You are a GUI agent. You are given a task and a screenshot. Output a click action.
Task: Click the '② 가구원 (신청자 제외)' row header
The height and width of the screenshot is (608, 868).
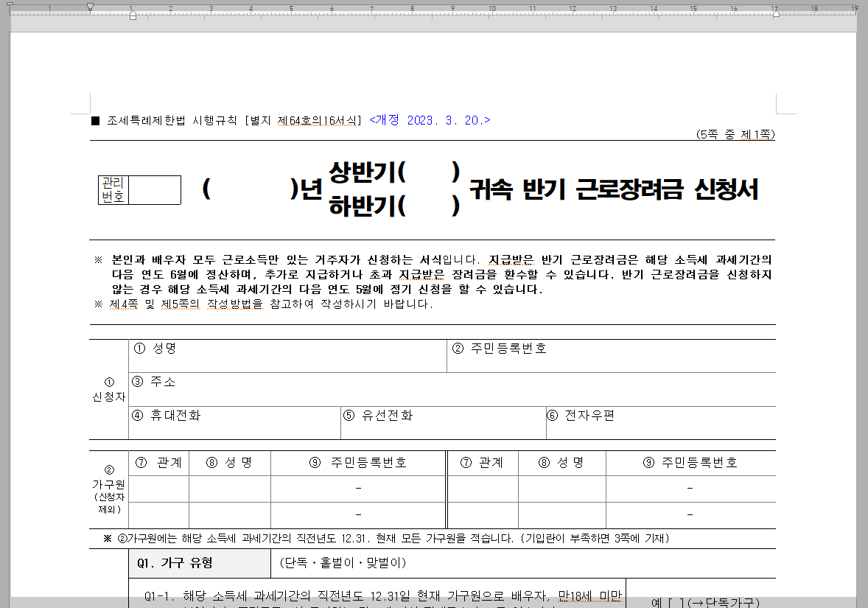pos(109,489)
